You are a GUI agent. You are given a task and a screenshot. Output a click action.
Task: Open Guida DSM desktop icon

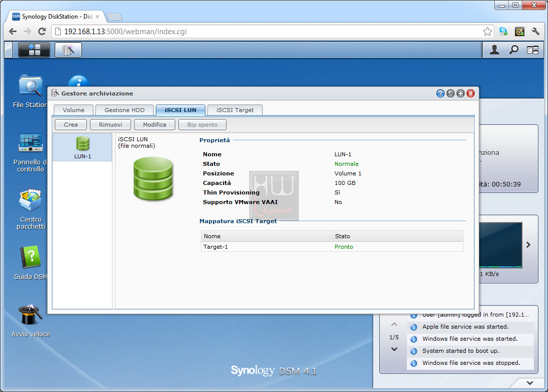pyautogui.click(x=31, y=263)
